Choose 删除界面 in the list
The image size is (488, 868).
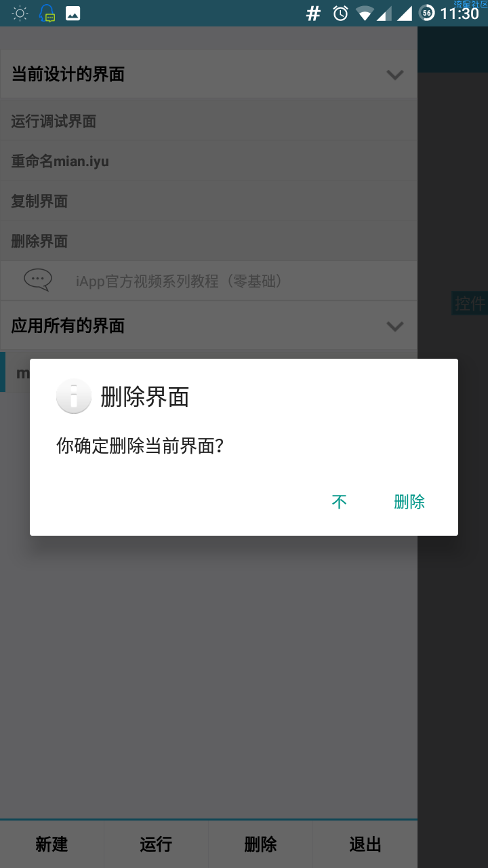(x=209, y=241)
